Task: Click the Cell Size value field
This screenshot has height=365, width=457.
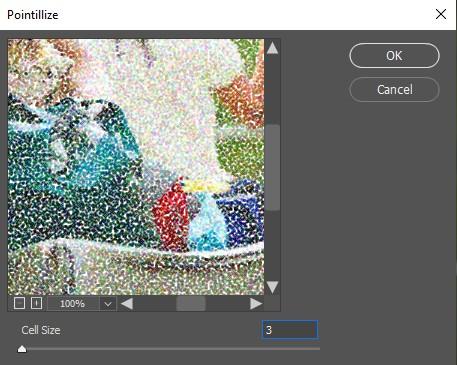Action: click(x=290, y=330)
